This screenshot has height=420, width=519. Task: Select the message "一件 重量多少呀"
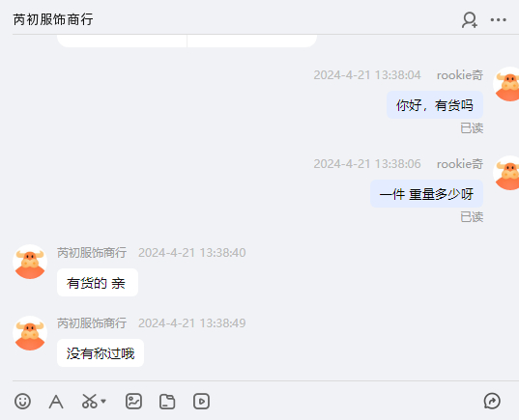pos(426,194)
